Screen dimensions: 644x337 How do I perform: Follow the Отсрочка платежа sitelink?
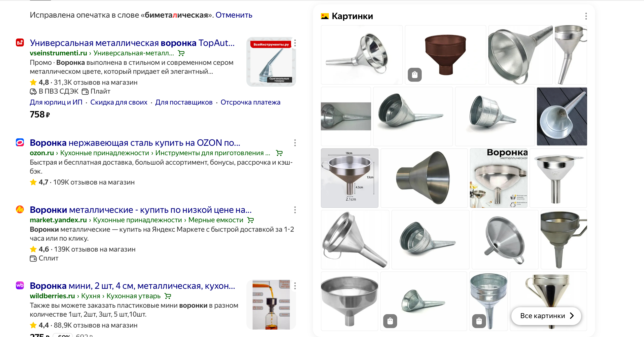[x=251, y=102]
